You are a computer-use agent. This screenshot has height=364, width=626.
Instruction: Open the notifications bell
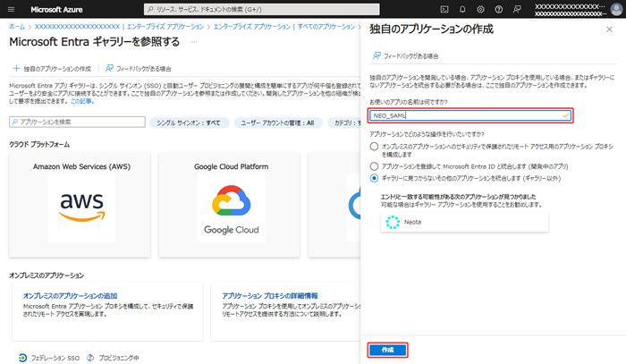coord(462,9)
